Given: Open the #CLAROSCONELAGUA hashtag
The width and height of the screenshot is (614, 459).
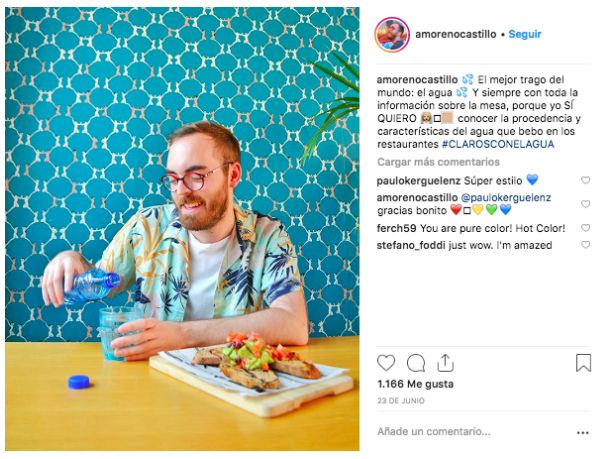Looking at the screenshot, I should click(498, 144).
